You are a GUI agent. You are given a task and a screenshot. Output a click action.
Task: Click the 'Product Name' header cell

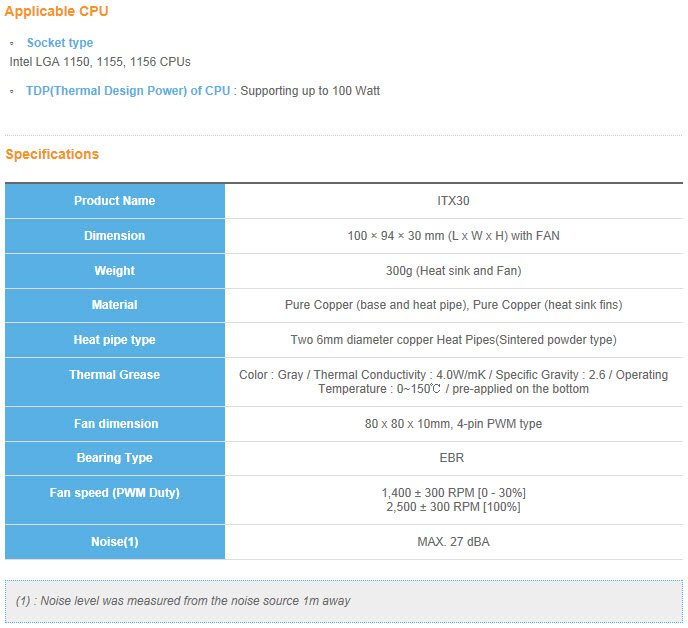pos(115,201)
